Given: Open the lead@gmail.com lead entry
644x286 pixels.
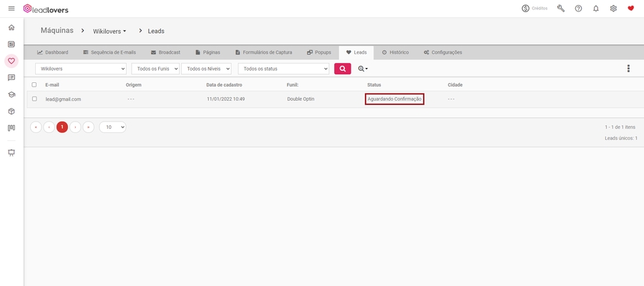Looking at the screenshot, I should point(63,99).
